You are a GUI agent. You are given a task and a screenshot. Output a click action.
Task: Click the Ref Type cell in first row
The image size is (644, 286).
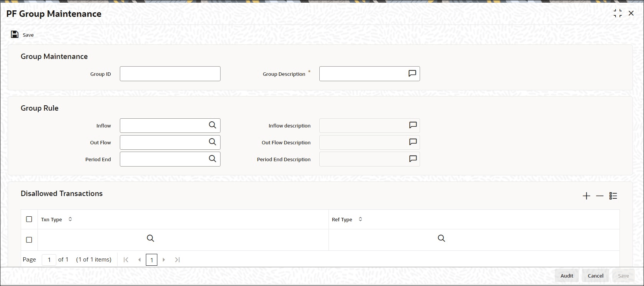[x=474, y=240]
